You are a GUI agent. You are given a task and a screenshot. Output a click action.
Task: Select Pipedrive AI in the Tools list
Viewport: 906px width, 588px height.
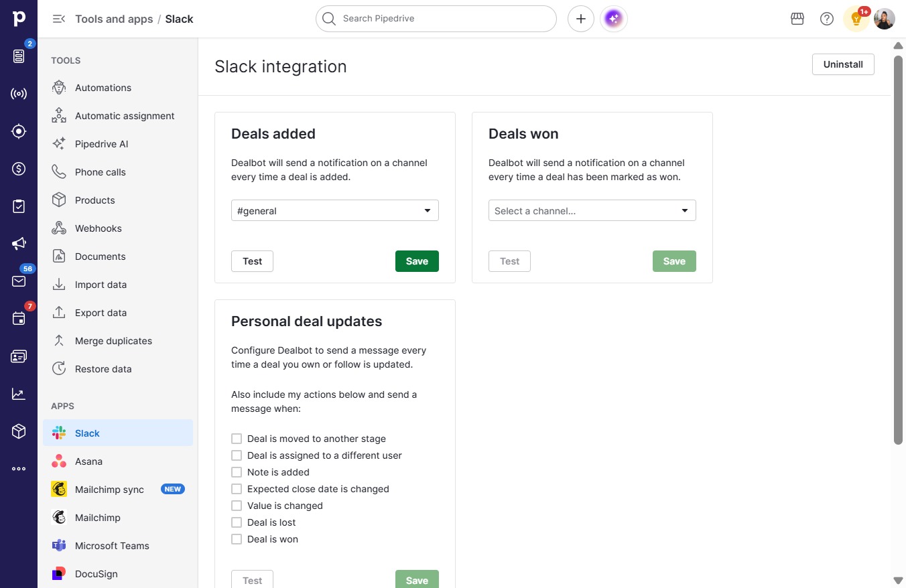(118, 144)
